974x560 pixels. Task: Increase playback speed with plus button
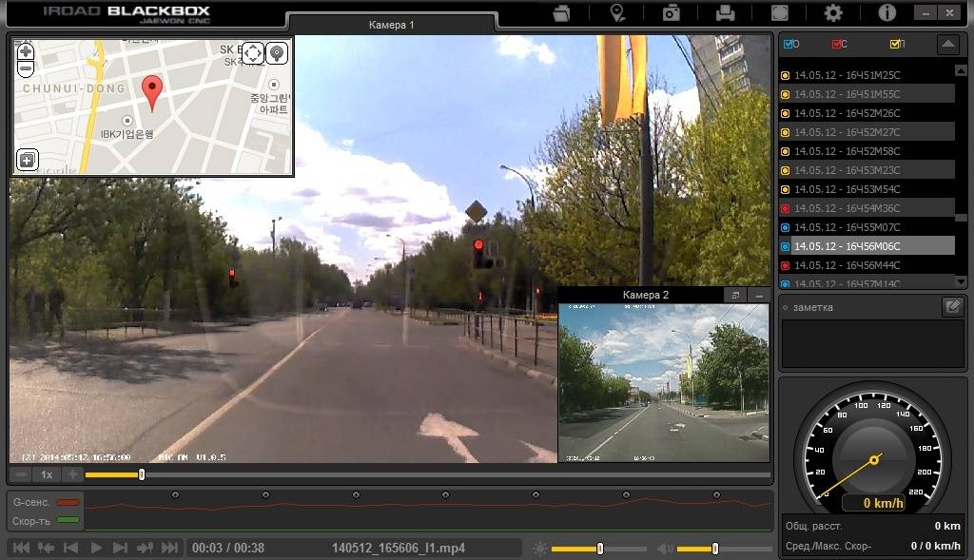[72, 474]
